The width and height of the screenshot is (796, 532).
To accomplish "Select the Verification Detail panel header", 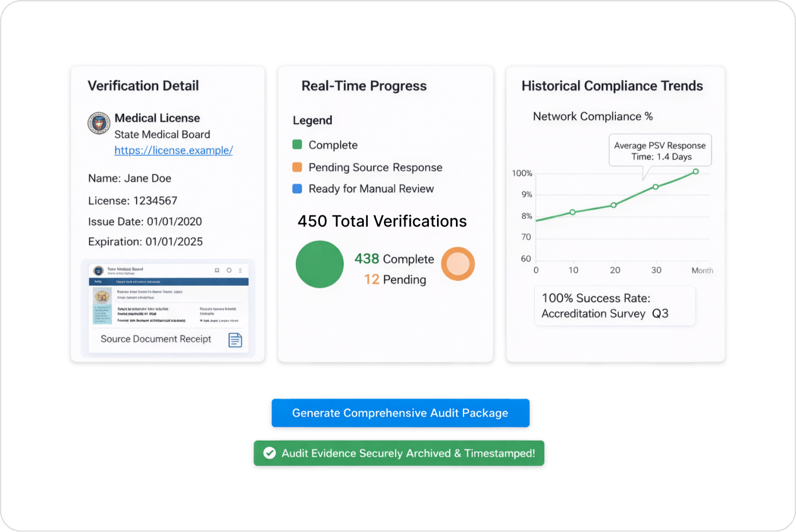I will pos(144,86).
